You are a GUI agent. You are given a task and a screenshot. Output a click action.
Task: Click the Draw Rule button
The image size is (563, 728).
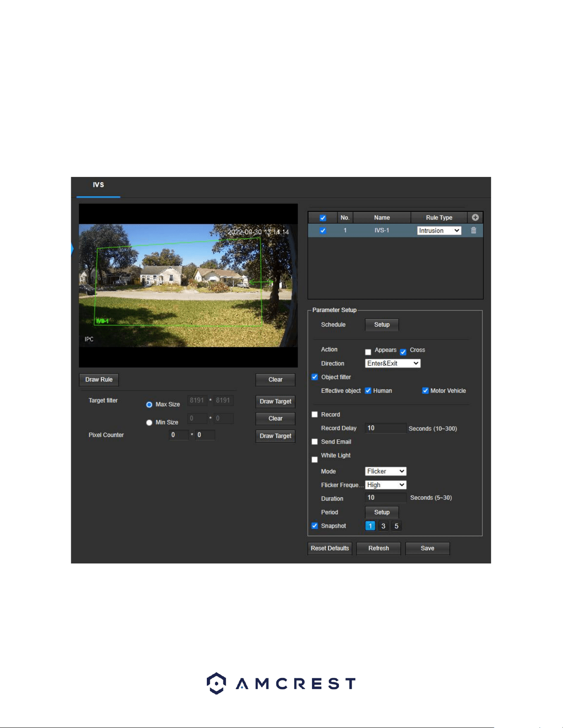[99, 380]
